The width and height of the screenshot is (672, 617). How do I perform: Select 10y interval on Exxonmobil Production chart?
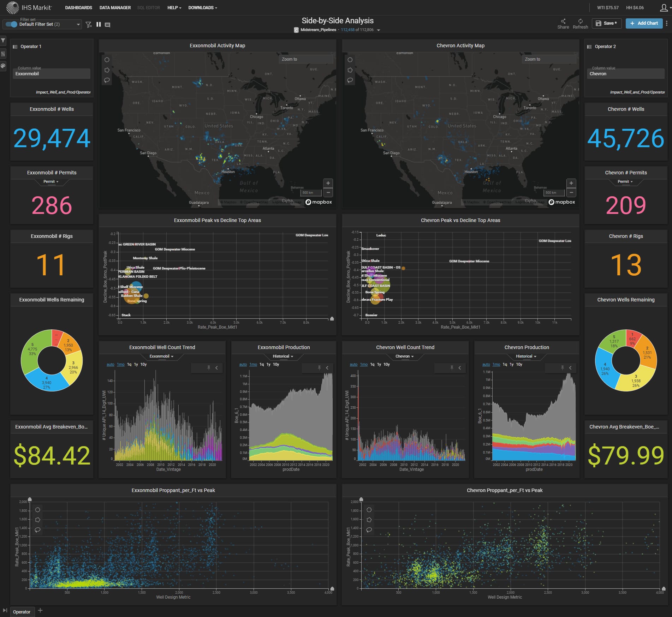pyautogui.click(x=276, y=364)
